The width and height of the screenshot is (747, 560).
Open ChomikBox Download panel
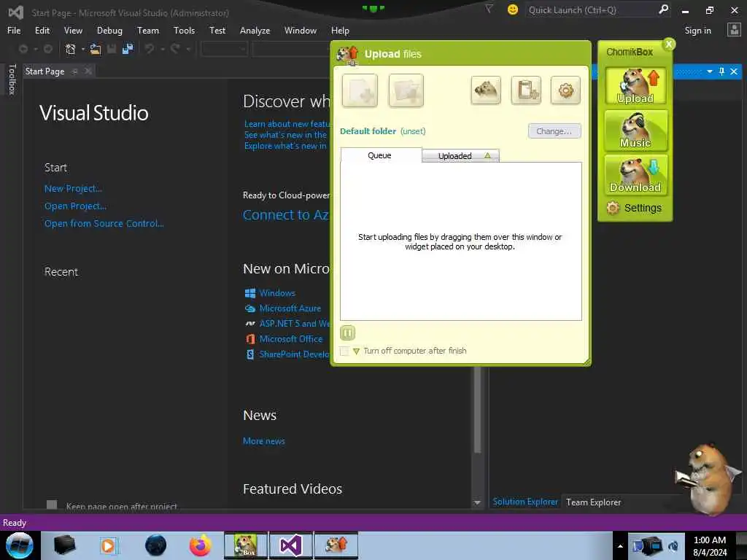pyautogui.click(x=635, y=175)
